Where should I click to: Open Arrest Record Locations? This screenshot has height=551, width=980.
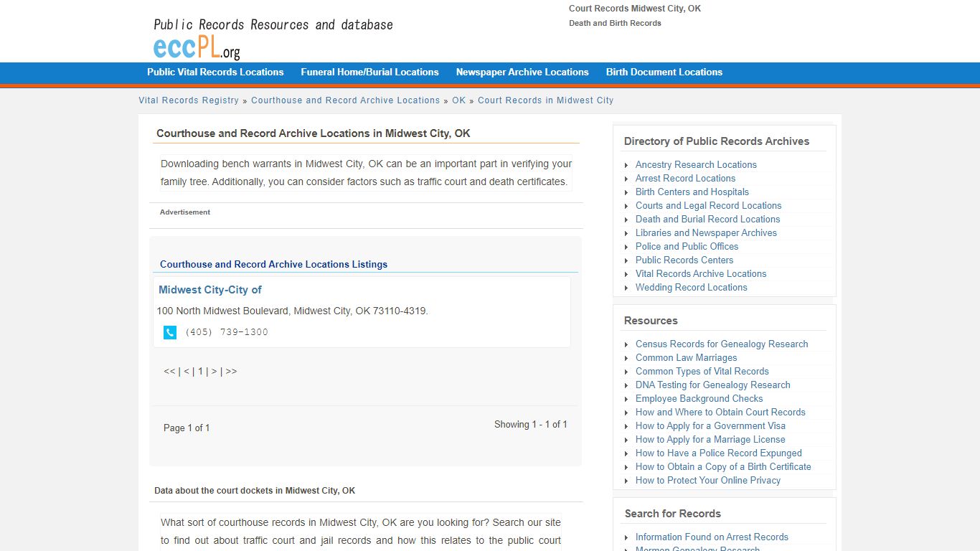point(685,179)
